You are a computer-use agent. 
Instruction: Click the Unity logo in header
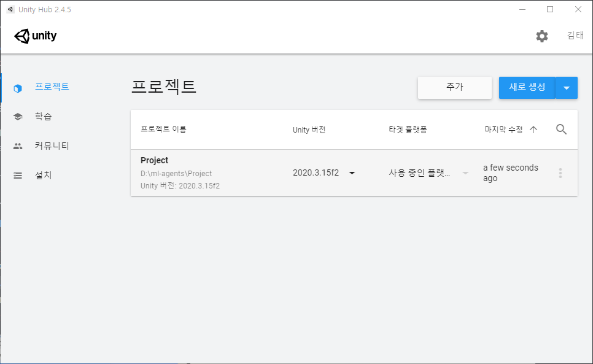pyautogui.click(x=35, y=36)
